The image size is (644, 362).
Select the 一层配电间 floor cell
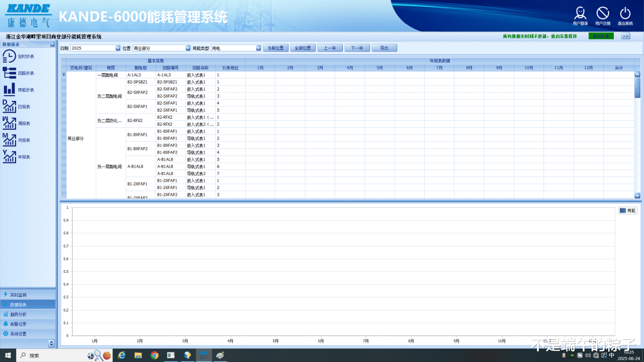click(111, 74)
